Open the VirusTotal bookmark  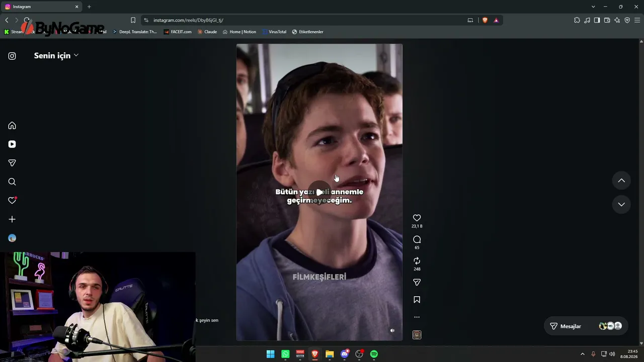pos(274,32)
